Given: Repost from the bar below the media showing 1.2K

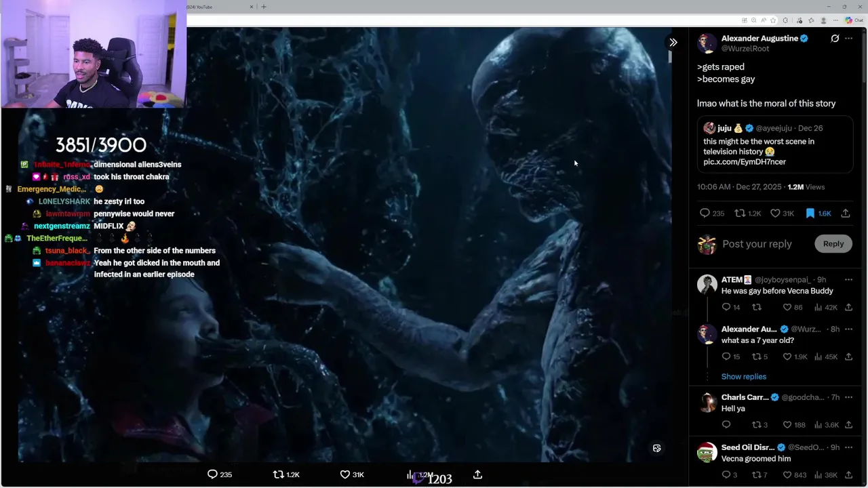Looking at the screenshot, I should click(285, 474).
